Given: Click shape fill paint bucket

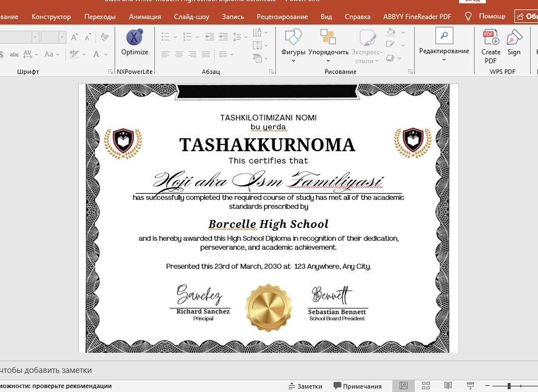Looking at the screenshot, I should click(x=391, y=32).
